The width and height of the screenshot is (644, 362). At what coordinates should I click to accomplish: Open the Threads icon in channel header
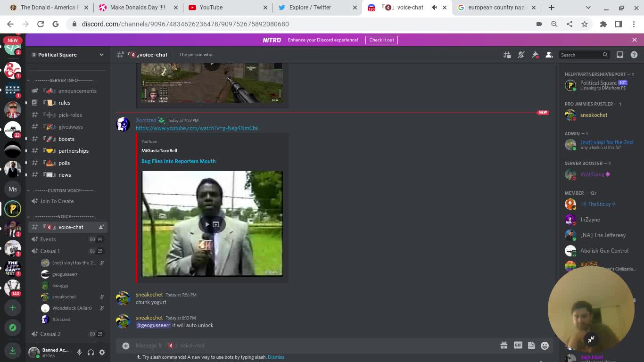pos(507,55)
